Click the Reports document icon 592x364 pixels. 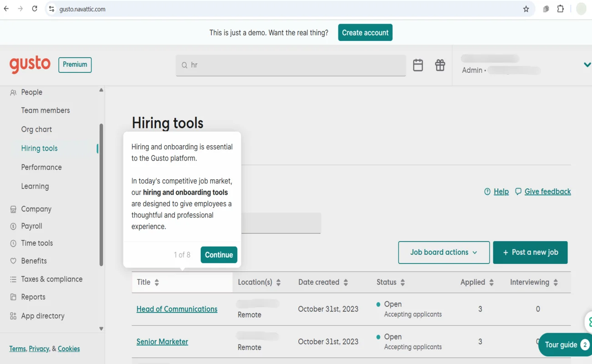[13, 297]
